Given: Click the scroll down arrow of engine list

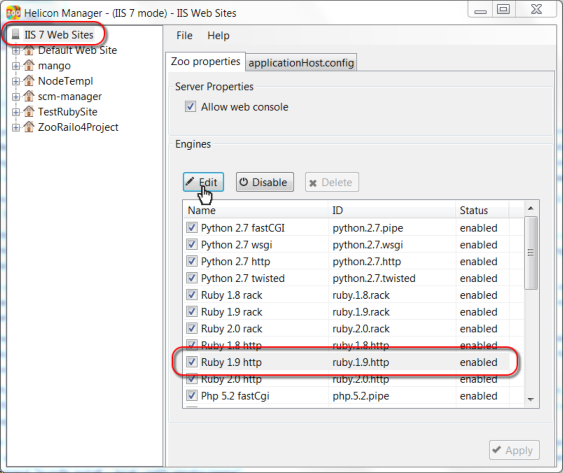Looking at the screenshot, I should click(531, 399).
